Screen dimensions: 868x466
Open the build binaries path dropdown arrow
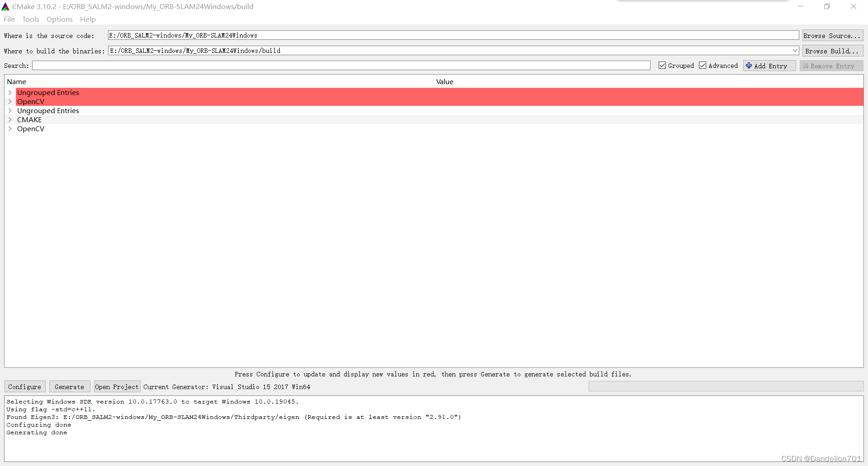795,50
